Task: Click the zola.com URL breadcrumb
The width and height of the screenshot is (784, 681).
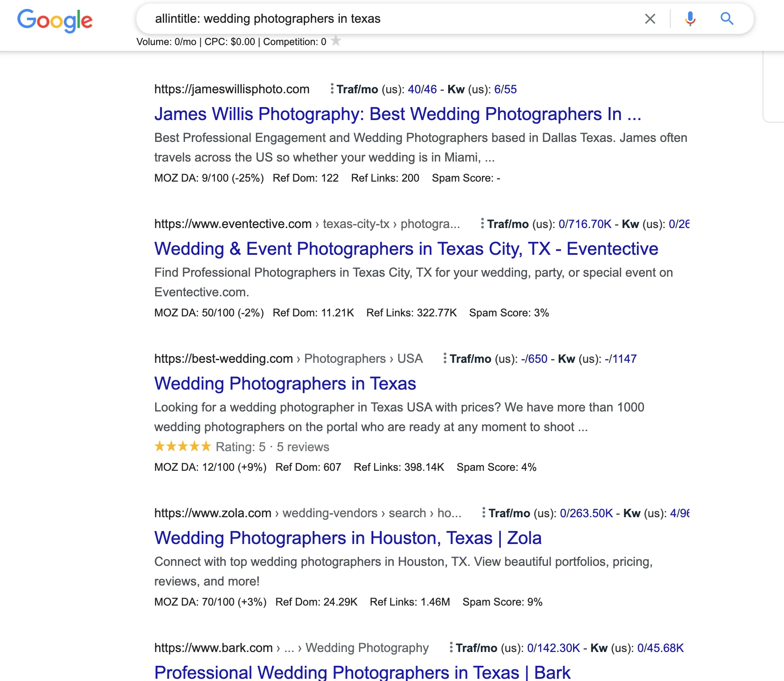Action: [308, 513]
